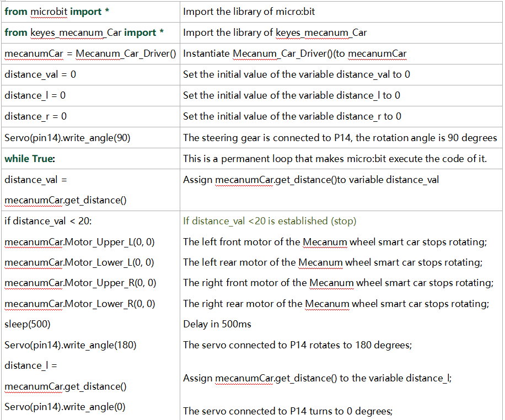Select the text 'Import the library of micro:bit'

[249, 12]
